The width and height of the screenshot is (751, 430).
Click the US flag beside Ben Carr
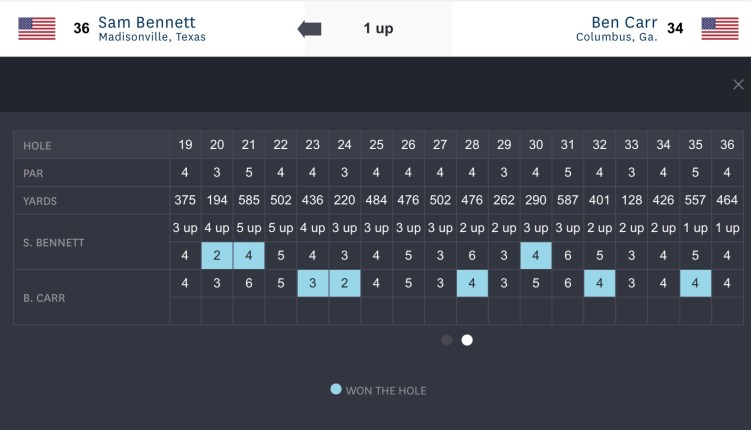pos(719,28)
